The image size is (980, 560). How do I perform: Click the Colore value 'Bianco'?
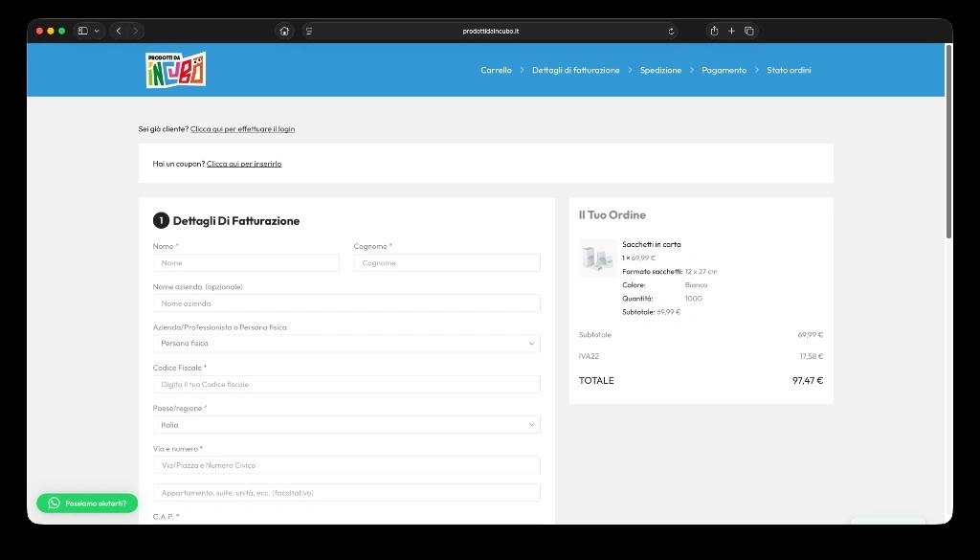point(697,285)
